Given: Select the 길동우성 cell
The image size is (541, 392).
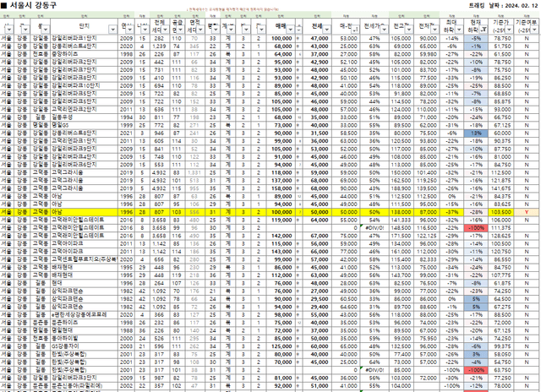Looking at the screenshot, I should 84,117.
